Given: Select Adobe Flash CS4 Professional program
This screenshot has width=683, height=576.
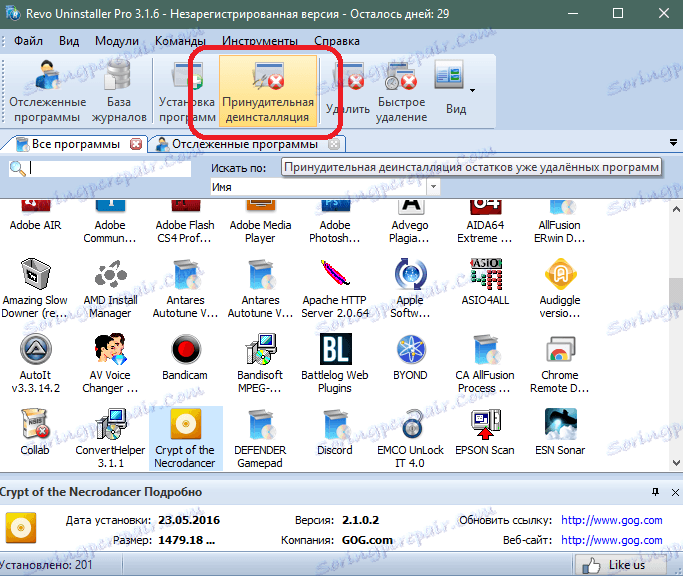Looking at the screenshot, I should (185, 222).
